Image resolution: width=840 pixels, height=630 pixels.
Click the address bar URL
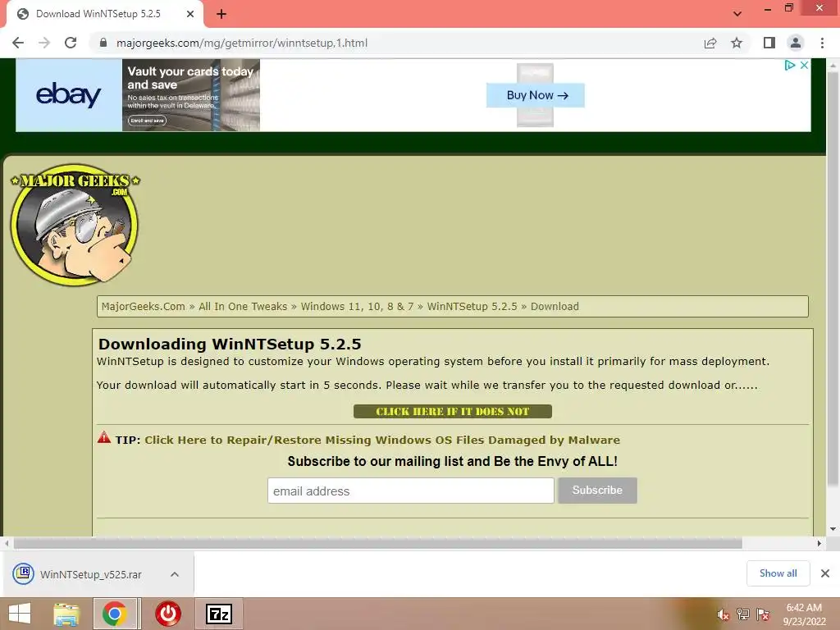(242, 43)
